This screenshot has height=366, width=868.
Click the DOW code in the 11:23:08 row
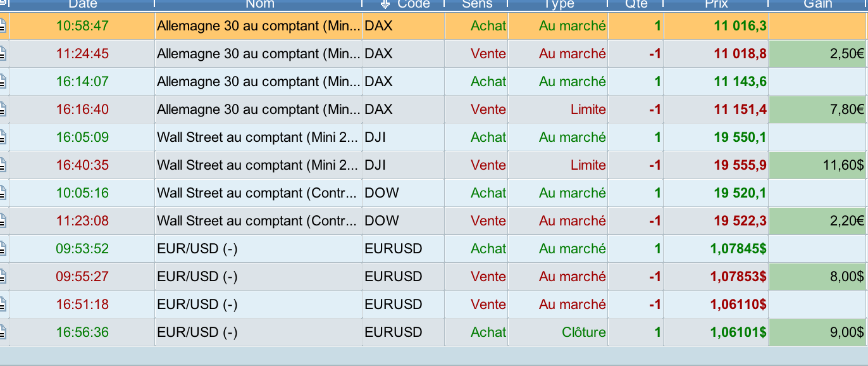coord(381,221)
